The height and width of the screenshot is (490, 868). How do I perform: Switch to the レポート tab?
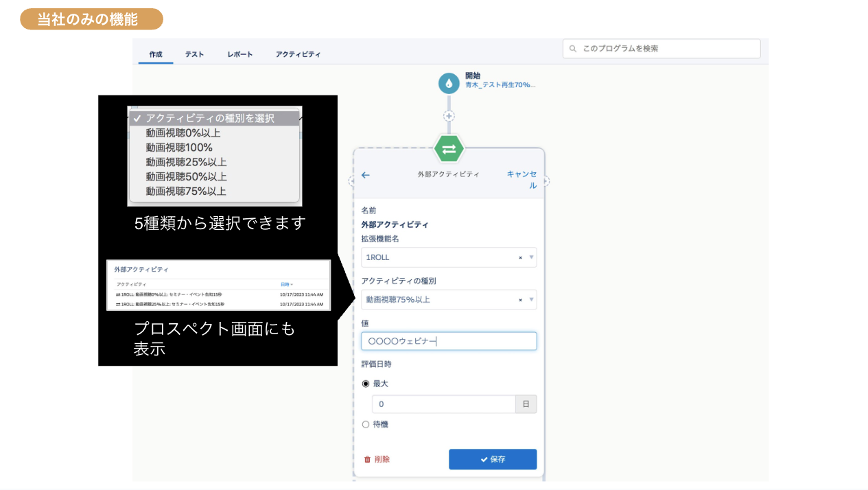(239, 54)
